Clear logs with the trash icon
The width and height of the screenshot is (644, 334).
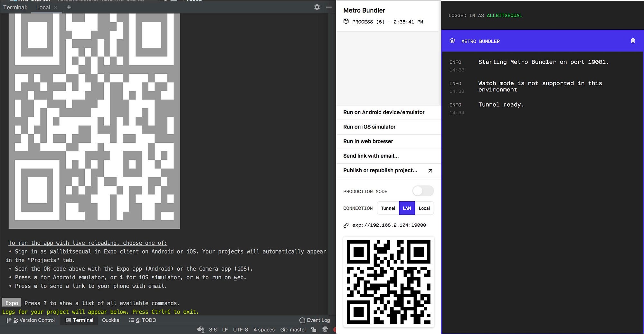633,41
